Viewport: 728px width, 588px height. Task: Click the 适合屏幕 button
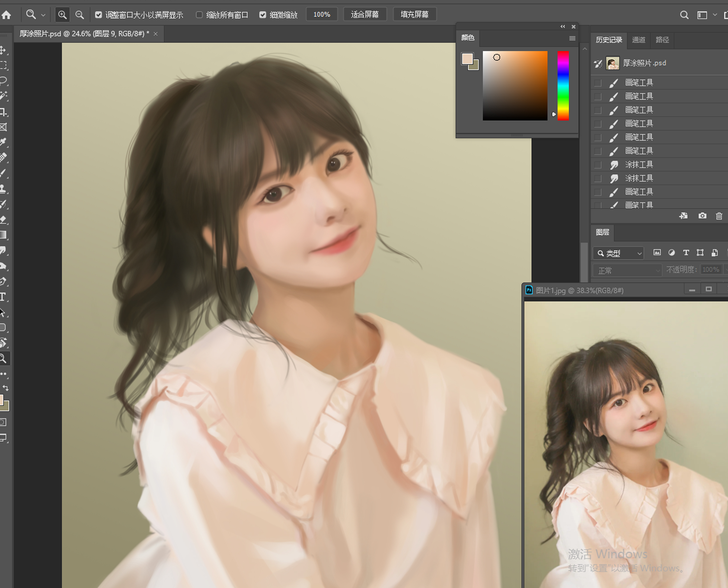pyautogui.click(x=365, y=15)
